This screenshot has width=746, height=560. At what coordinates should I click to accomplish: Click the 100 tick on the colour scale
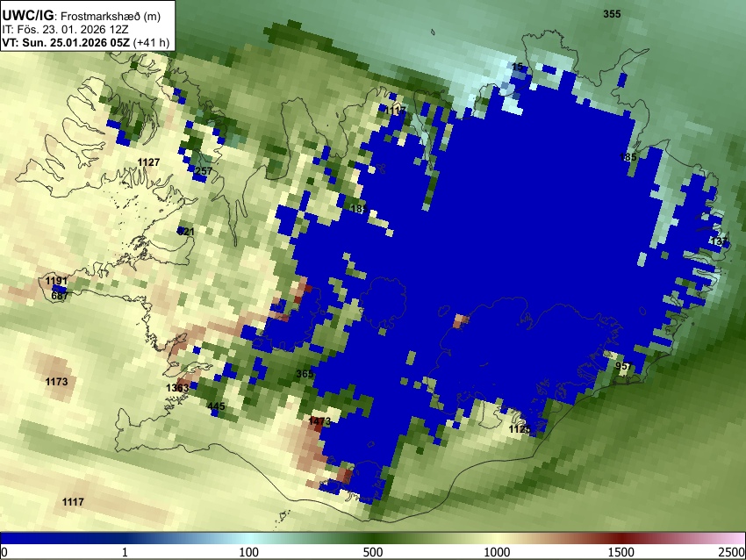click(249, 552)
